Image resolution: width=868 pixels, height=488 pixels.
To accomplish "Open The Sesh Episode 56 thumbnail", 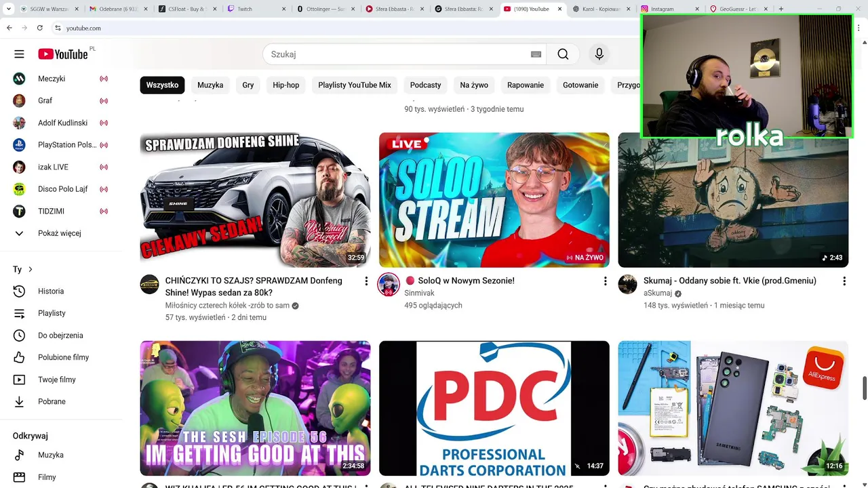I will 255,408.
